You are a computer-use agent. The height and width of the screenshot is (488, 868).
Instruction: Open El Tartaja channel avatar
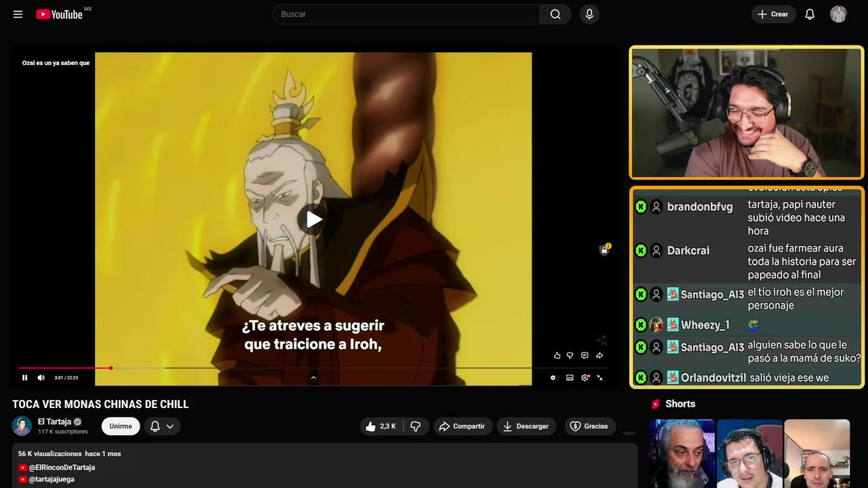tap(22, 426)
